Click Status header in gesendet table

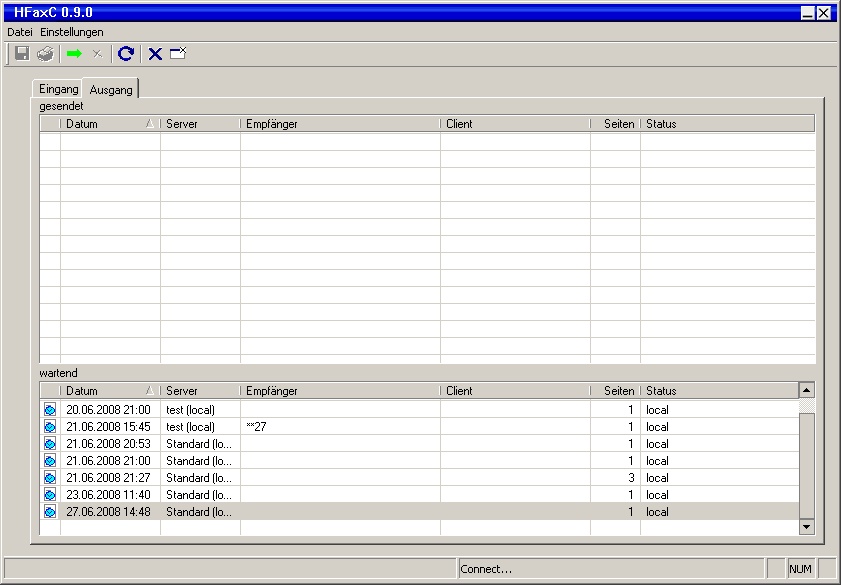(x=728, y=124)
